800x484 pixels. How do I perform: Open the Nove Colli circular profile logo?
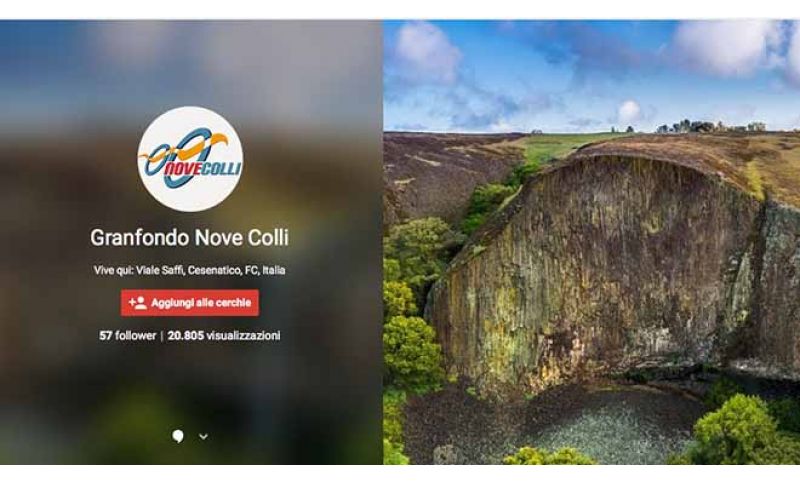pos(190,159)
